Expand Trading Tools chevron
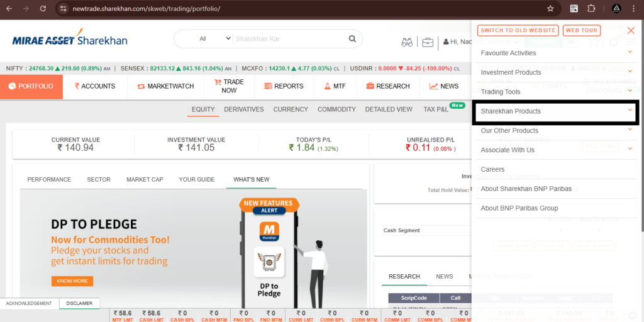The height and width of the screenshot is (322, 644). [x=630, y=91]
